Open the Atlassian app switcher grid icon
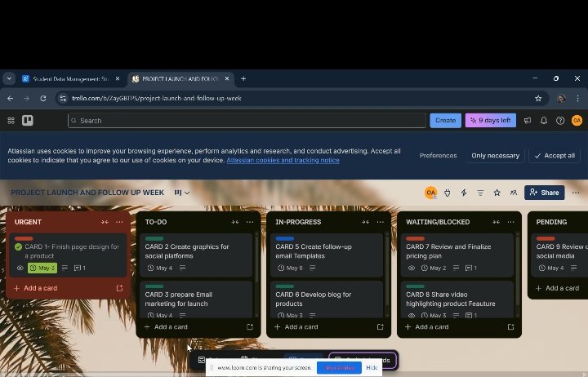The width and height of the screenshot is (588, 377). (x=11, y=120)
